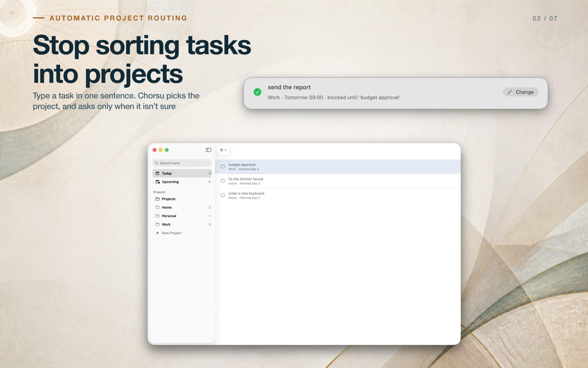Click the Search work field
588x368 pixels.
(182, 163)
